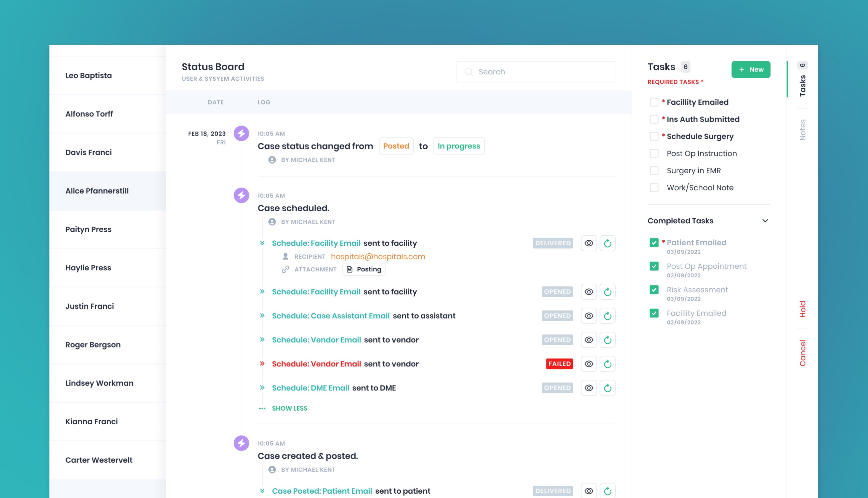Check the Schedule Surgery task
Viewport: 868px width, 498px height.
click(654, 137)
